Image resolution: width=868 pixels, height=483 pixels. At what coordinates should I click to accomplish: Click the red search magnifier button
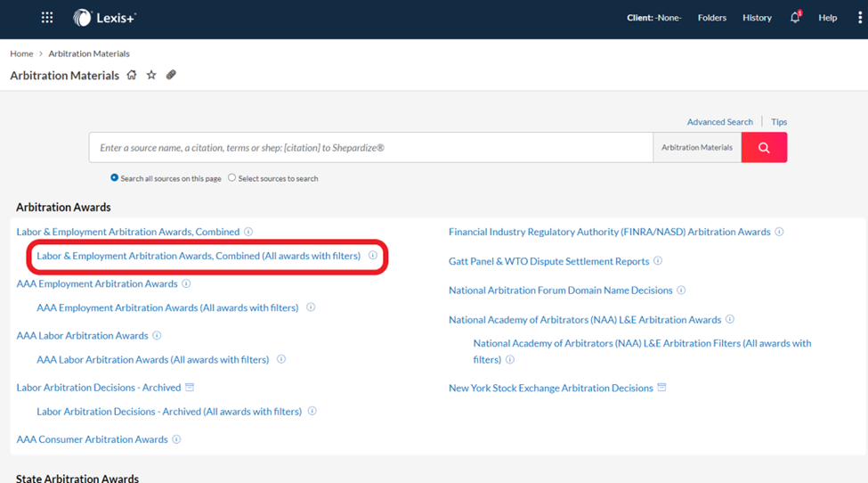[764, 147]
